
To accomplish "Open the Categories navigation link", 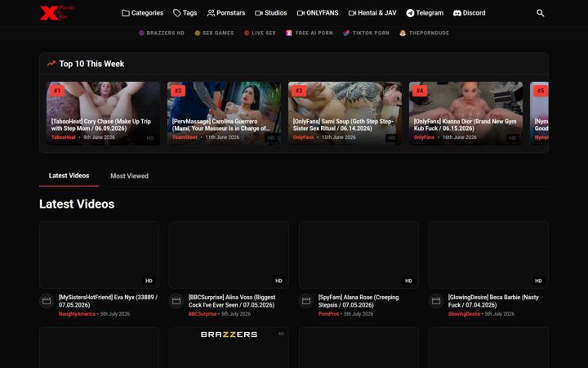I will (x=142, y=13).
